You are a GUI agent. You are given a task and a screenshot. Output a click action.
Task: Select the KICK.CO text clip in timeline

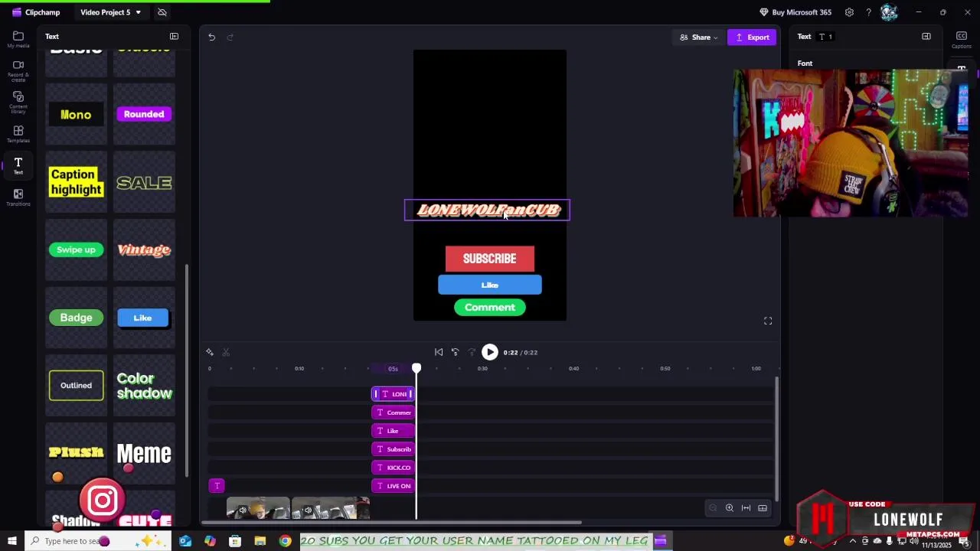[394, 468]
